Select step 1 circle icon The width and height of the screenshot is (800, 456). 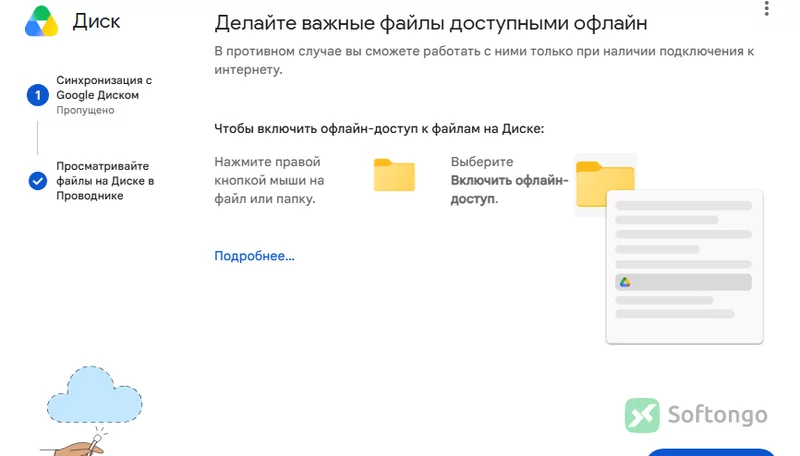38,95
